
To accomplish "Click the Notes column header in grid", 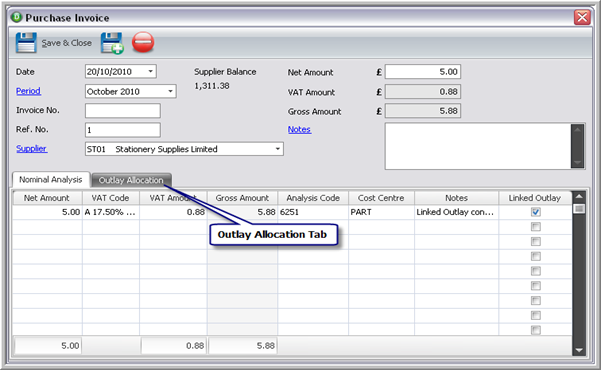I will click(x=456, y=198).
